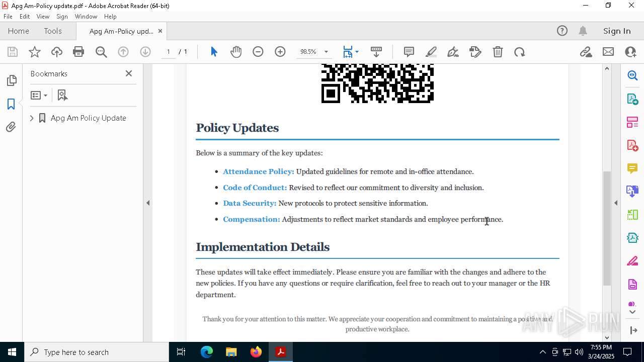Viewport: 644px width, 362px height.
Task: Open Create PDF tool in right pane
Action: coord(632,145)
